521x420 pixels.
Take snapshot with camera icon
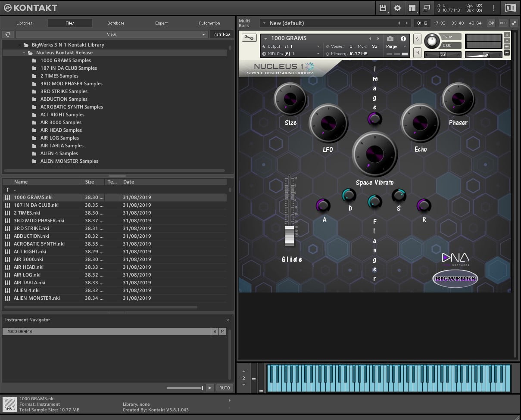pos(390,38)
